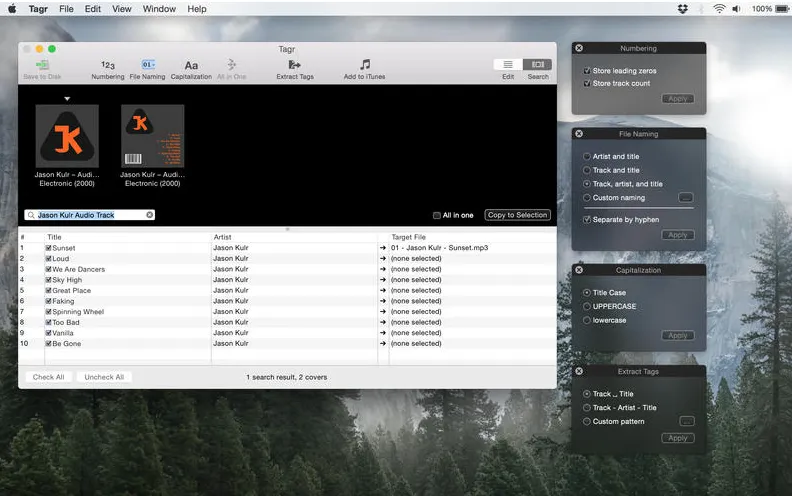Toggle the Separate by hyphen checkbox
The width and height of the screenshot is (792, 496).
[x=587, y=220]
